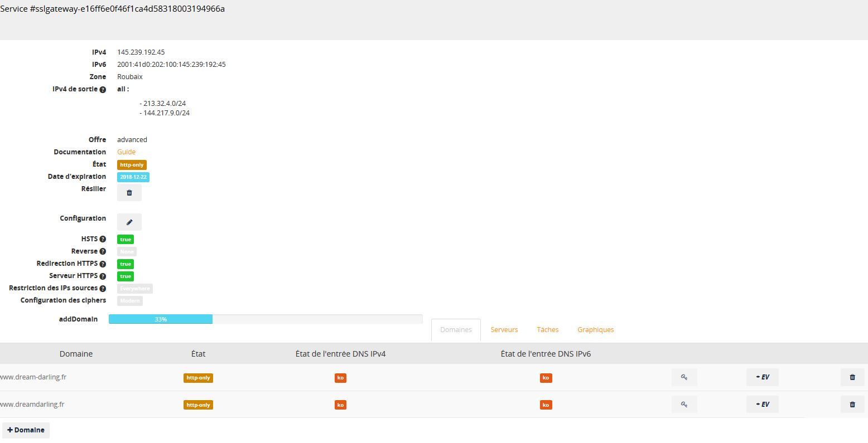Click the + Domaine button
Image resolution: width=868 pixels, height=443 pixels.
pyautogui.click(x=26, y=430)
